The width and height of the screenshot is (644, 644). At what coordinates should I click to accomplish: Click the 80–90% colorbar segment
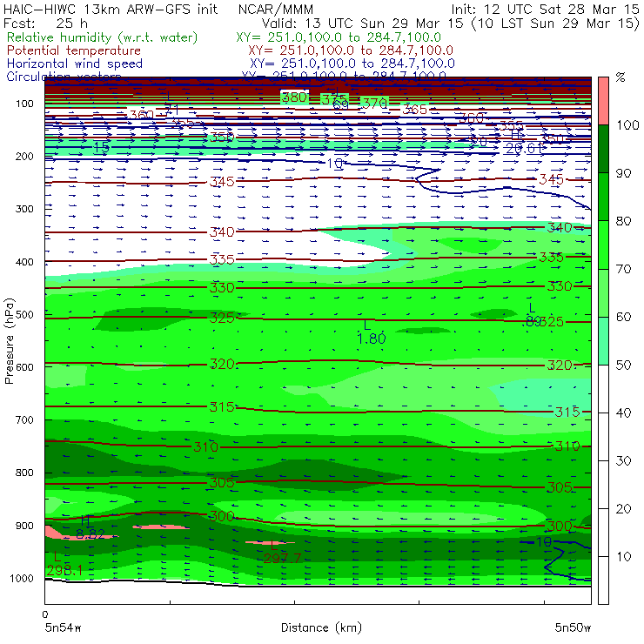603,197
